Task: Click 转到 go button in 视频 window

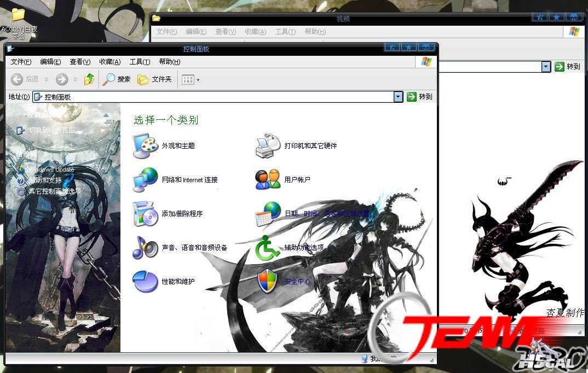Action: tap(567, 67)
